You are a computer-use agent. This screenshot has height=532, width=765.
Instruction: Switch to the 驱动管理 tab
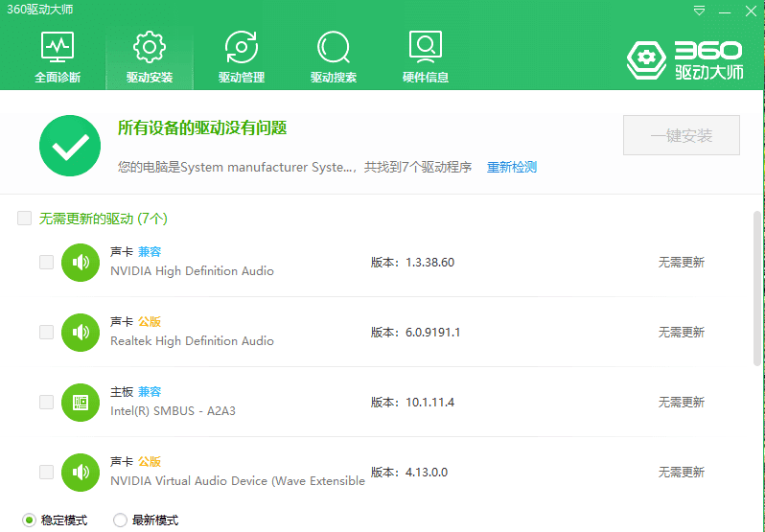[x=241, y=57]
